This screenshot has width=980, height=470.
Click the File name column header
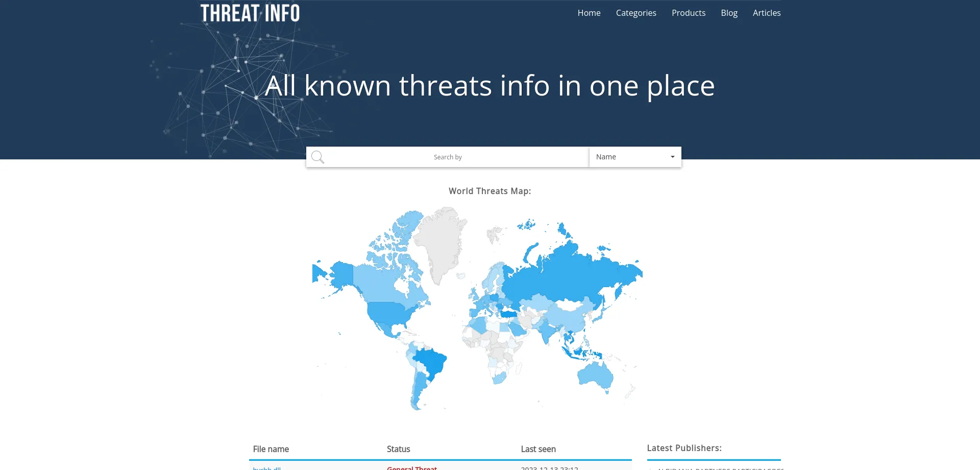coord(271,449)
